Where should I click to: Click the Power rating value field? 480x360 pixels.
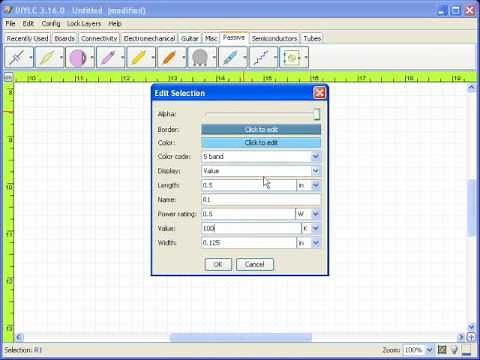[248, 214]
